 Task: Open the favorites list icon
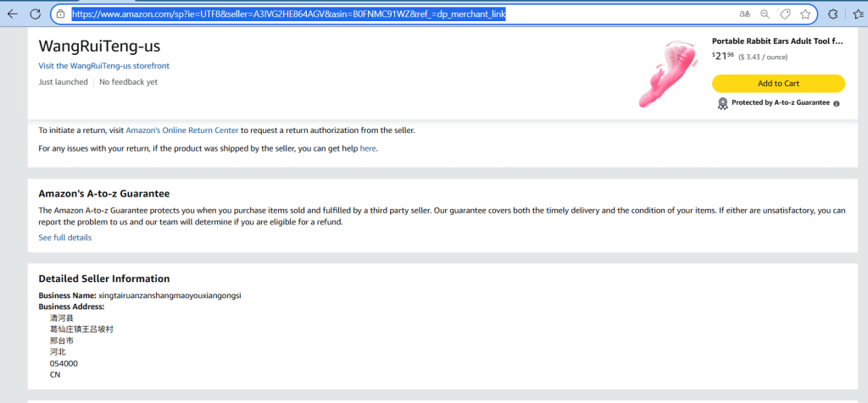(x=855, y=14)
